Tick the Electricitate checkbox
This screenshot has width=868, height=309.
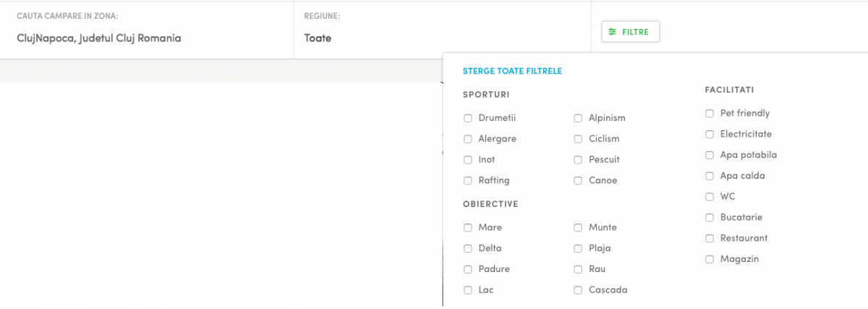click(710, 135)
